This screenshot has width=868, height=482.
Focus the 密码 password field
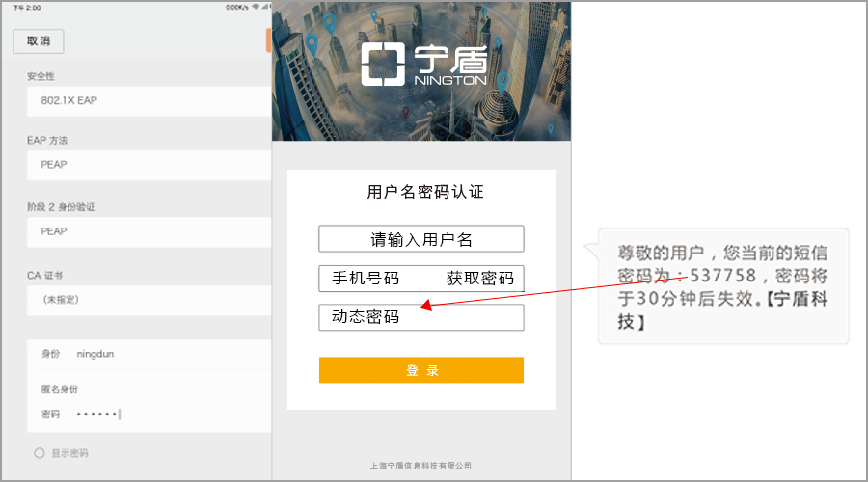click(149, 414)
